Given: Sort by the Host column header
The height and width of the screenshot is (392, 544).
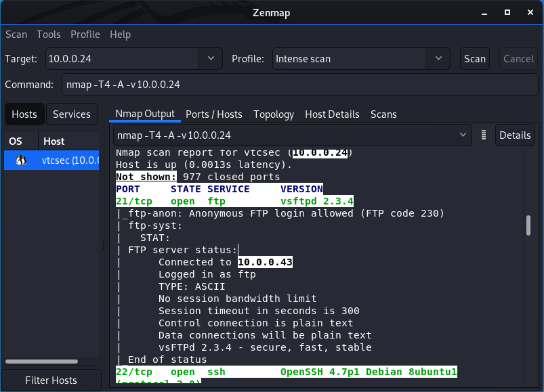Looking at the screenshot, I should coord(68,141).
